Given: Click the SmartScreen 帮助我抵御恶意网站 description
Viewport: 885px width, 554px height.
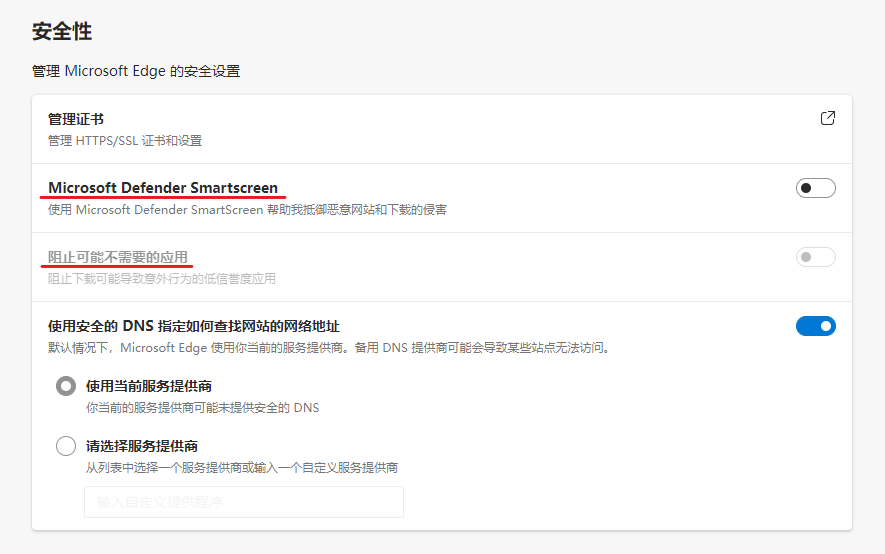Looking at the screenshot, I should tap(247, 210).
